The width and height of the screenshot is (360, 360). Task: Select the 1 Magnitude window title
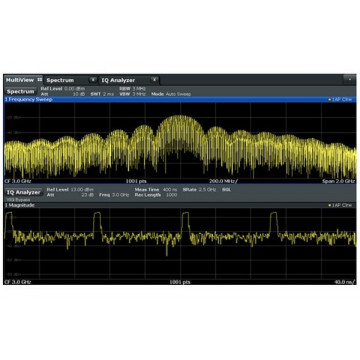click(x=20, y=205)
